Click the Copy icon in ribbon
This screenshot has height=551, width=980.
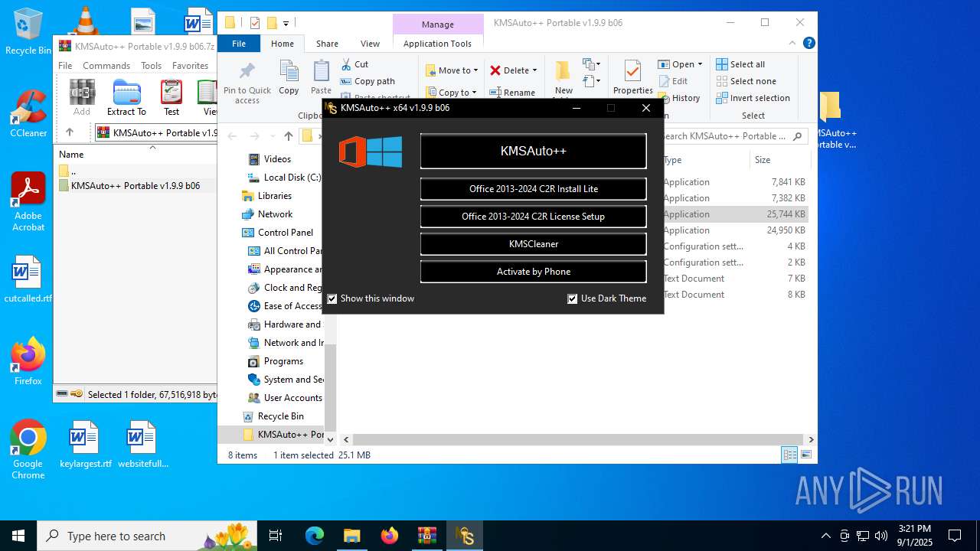click(289, 78)
